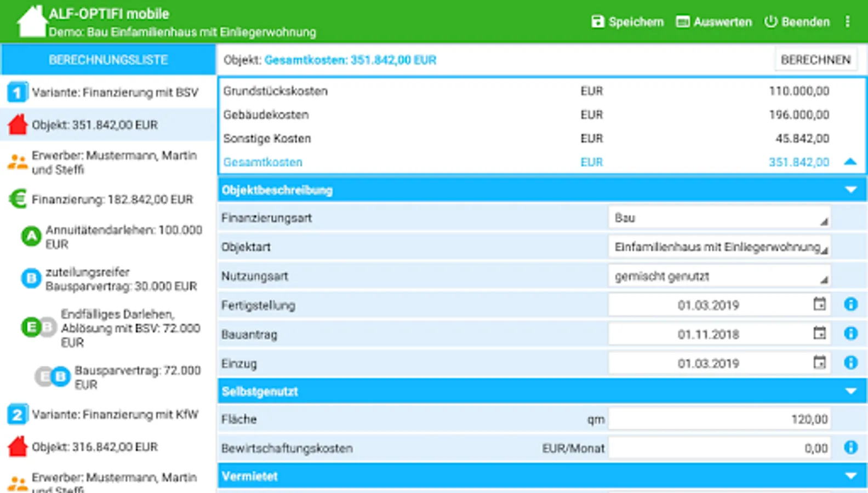Viewport: 868px width, 493px height.
Task: Open the Nutzungsart dropdown
Action: coord(719,276)
